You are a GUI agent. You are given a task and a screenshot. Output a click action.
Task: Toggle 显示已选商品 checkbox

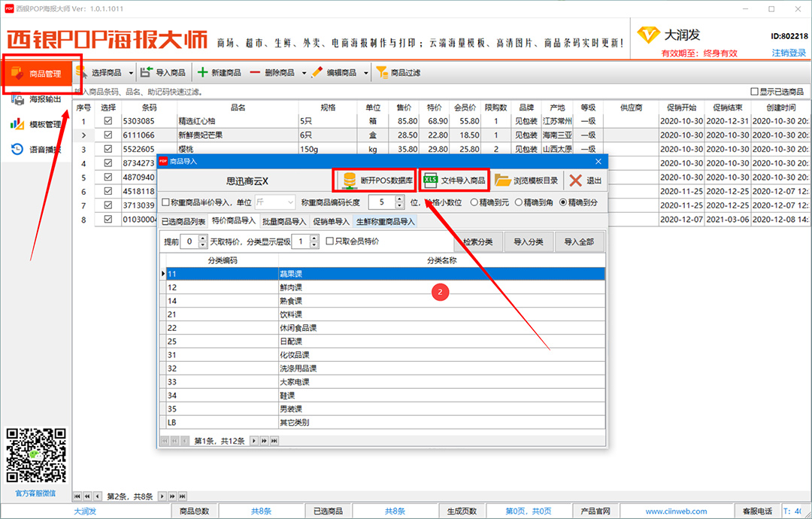click(x=754, y=92)
